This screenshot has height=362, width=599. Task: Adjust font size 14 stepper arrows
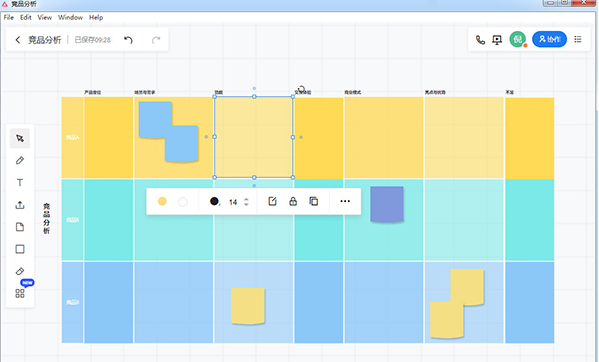click(246, 202)
